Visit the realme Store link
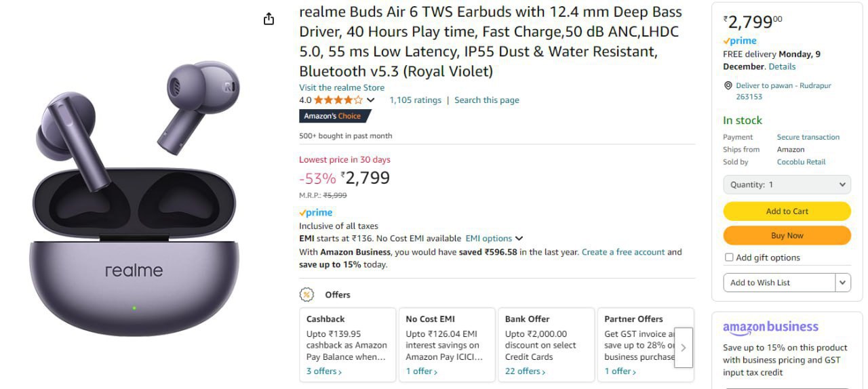The height and width of the screenshot is (389, 868). coord(342,87)
